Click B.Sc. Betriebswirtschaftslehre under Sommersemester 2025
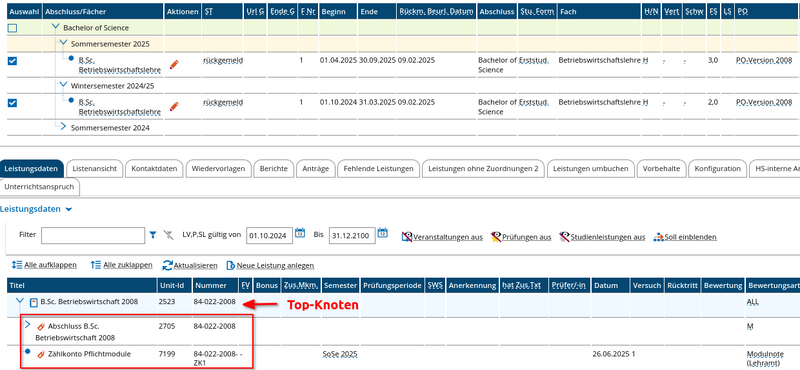 coord(120,65)
